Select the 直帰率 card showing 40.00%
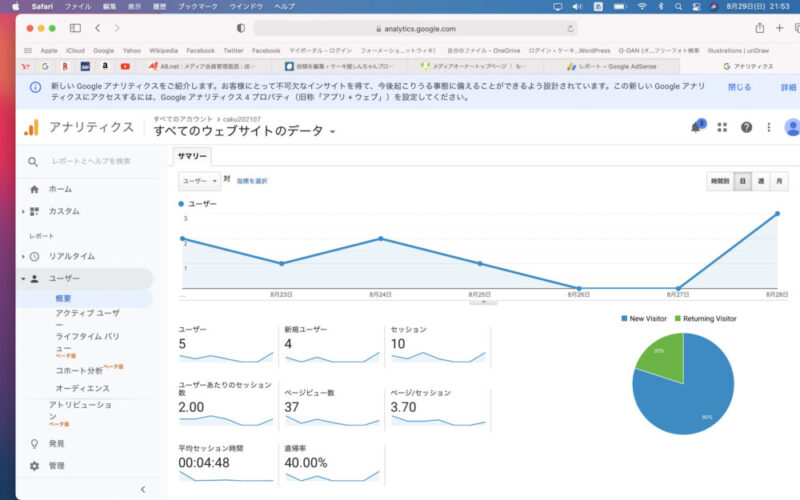The image size is (800, 500). click(x=332, y=464)
